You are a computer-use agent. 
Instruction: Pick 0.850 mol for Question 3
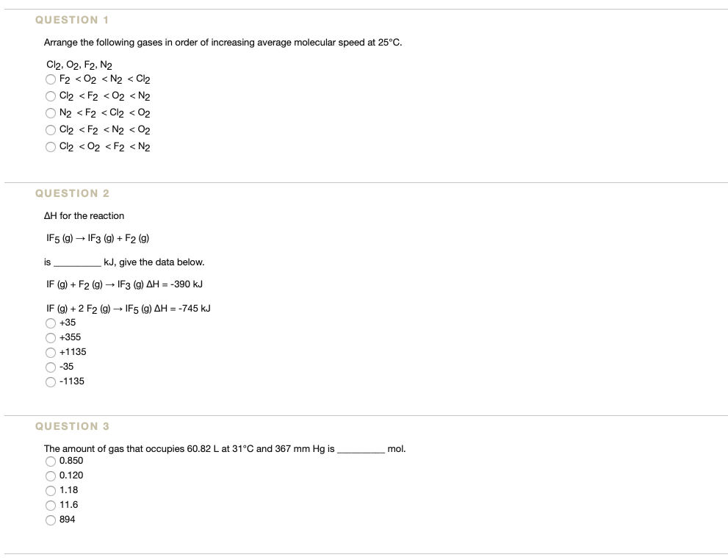49,460
